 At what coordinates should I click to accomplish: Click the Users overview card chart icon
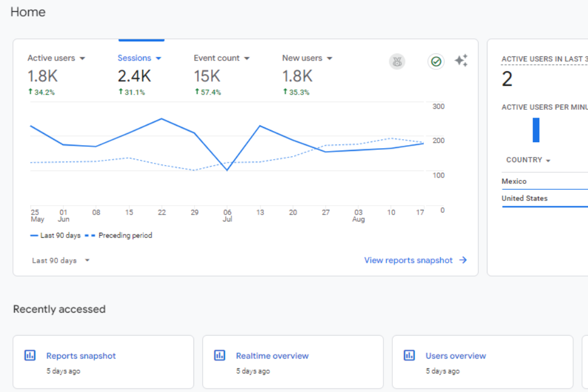tap(409, 356)
